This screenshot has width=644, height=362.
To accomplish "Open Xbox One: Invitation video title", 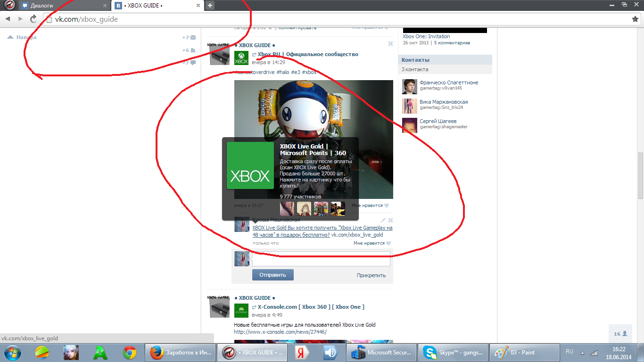I will 426,36.
